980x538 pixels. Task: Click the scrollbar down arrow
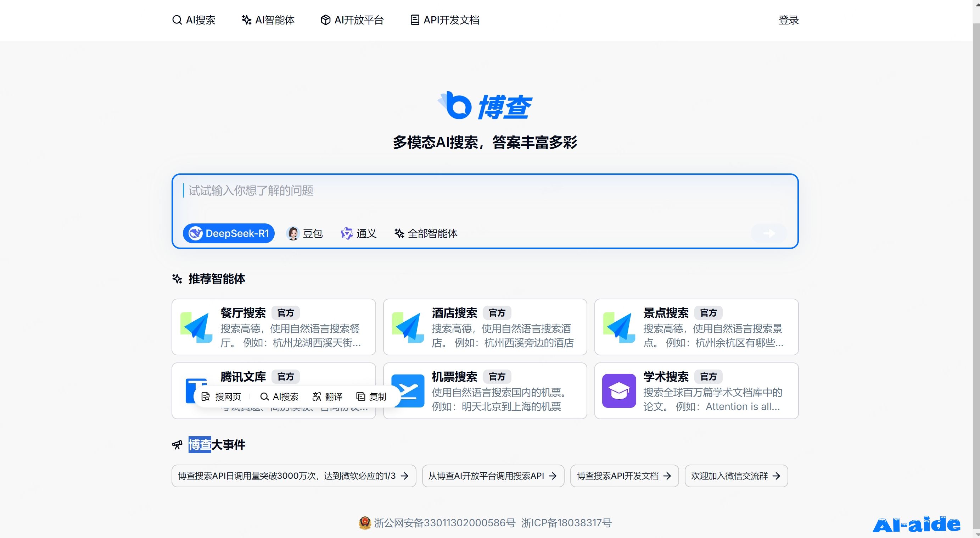coord(976,534)
